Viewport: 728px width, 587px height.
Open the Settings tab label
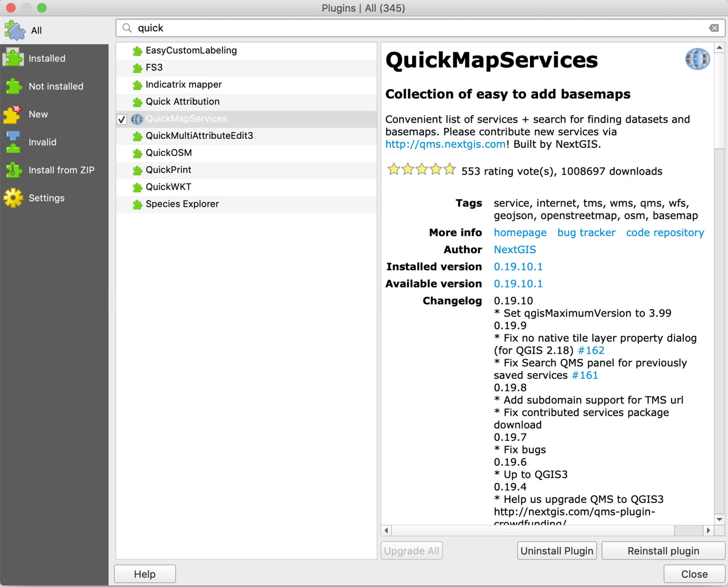pyautogui.click(x=47, y=198)
